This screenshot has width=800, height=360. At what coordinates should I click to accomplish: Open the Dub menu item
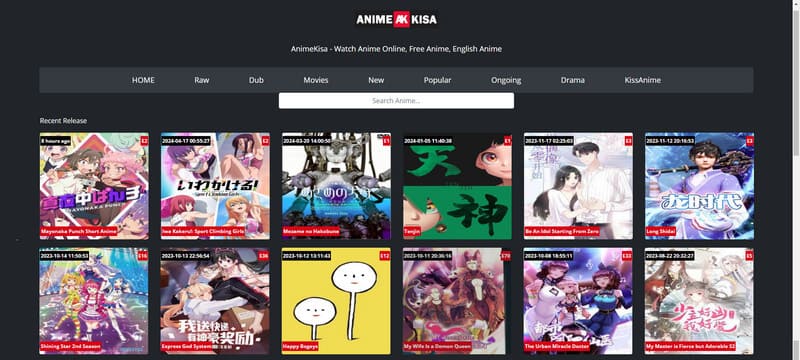coord(256,80)
